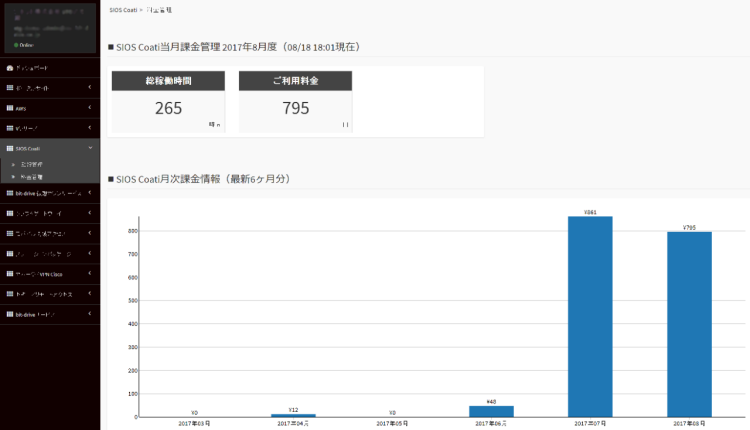Click the grid icon beside AWS
The width and height of the screenshot is (750, 430).
tap(10, 108)
